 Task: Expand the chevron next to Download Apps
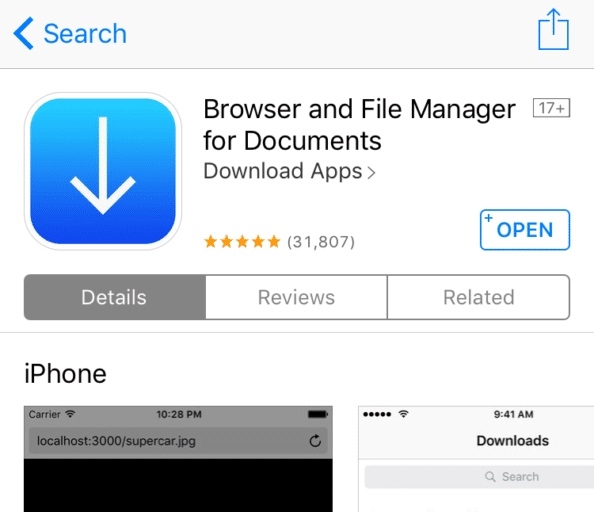tap(371, 173)
